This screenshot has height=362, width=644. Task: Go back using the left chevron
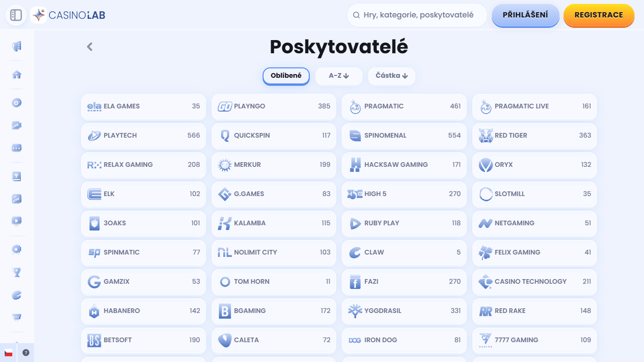pos(90,47)
